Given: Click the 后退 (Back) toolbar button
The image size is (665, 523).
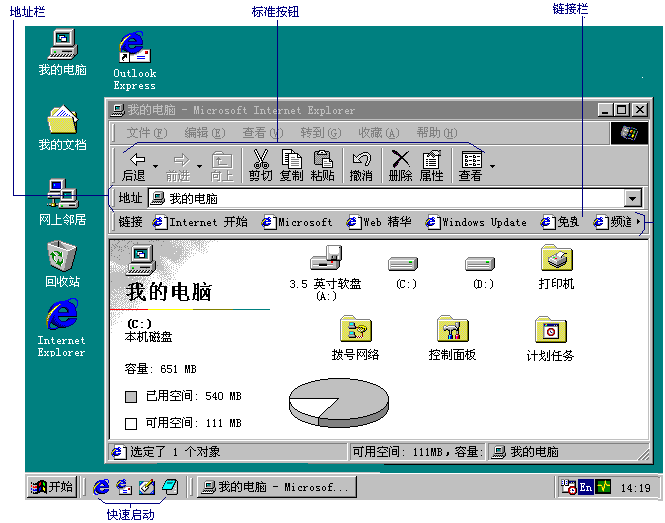Looking at the screenshot, I should coord(134,166).
